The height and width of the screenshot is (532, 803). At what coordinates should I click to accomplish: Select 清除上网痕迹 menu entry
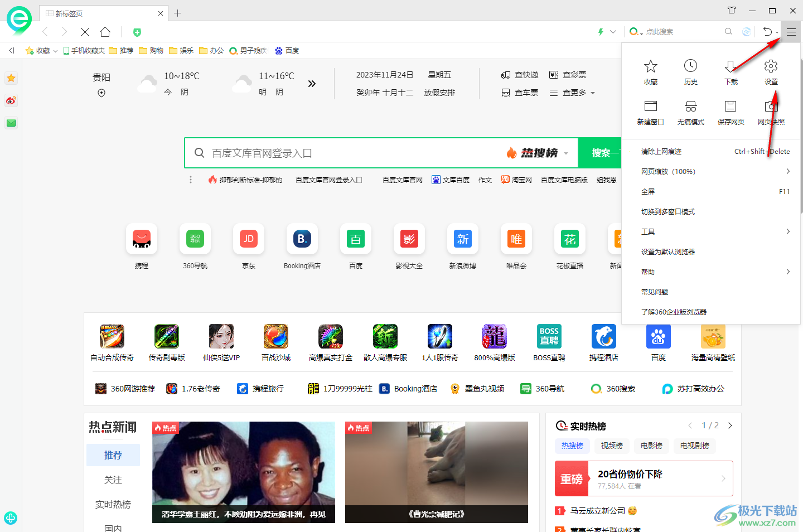[x=711, y=152]
